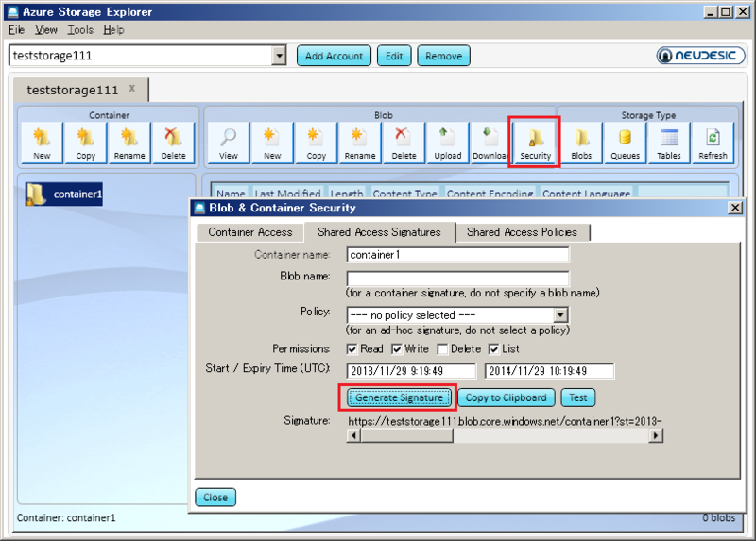Click the Content Type column header

404,194
